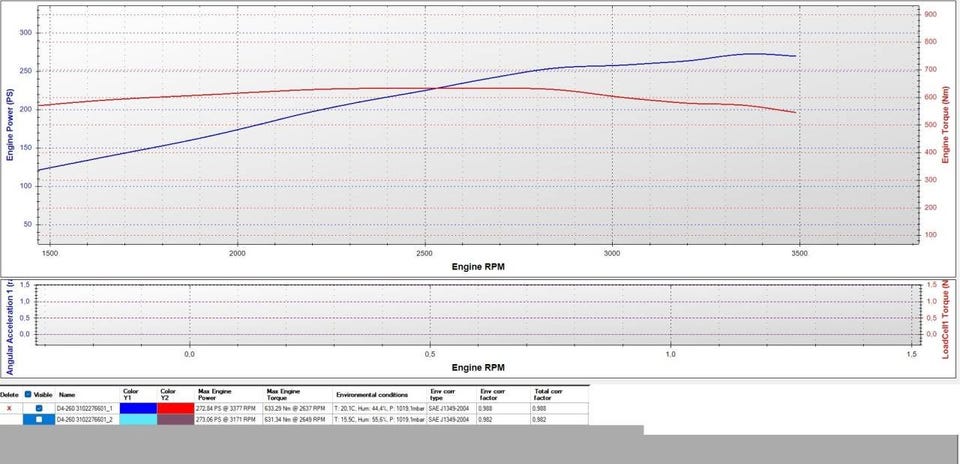Click the max power value 273,06 PS @ 3171 RPM
Viewport: 960px width, 464px height.
tap(226, 419)
